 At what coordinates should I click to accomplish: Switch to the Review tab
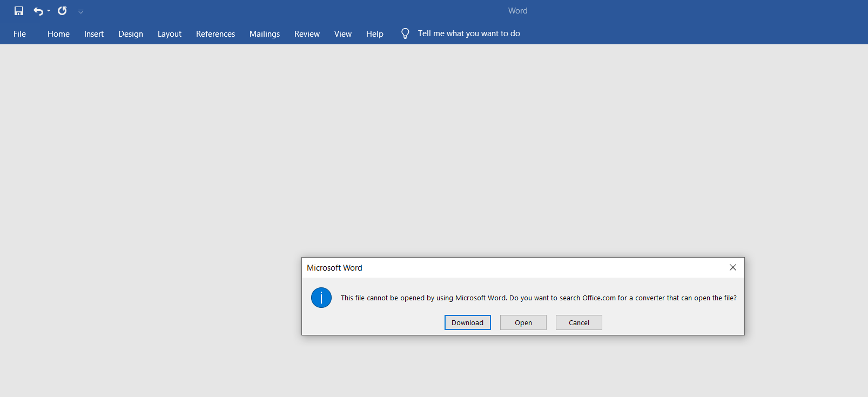coord(307,33)
